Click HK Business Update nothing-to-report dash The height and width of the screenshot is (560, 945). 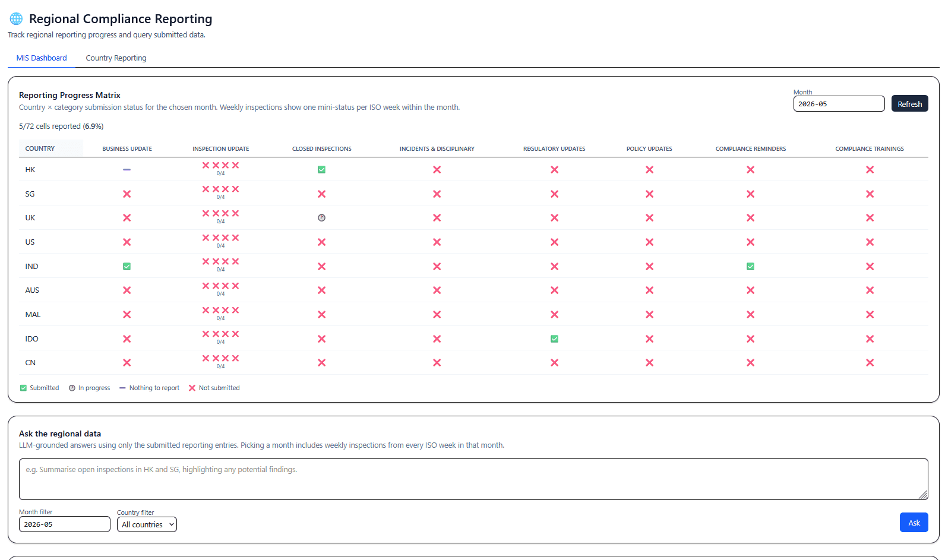tap(127, 170)
